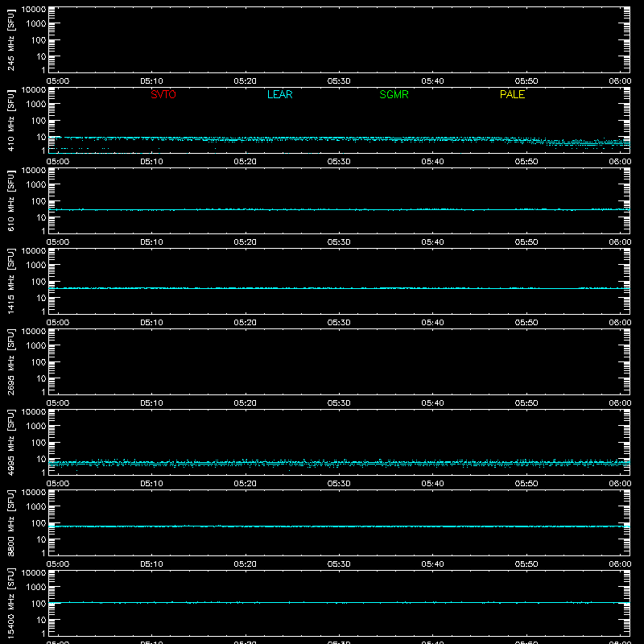Select the 8800 MHz [SFU] axis title
This screenshot has width=644, height=644.
tap(10, 522)
